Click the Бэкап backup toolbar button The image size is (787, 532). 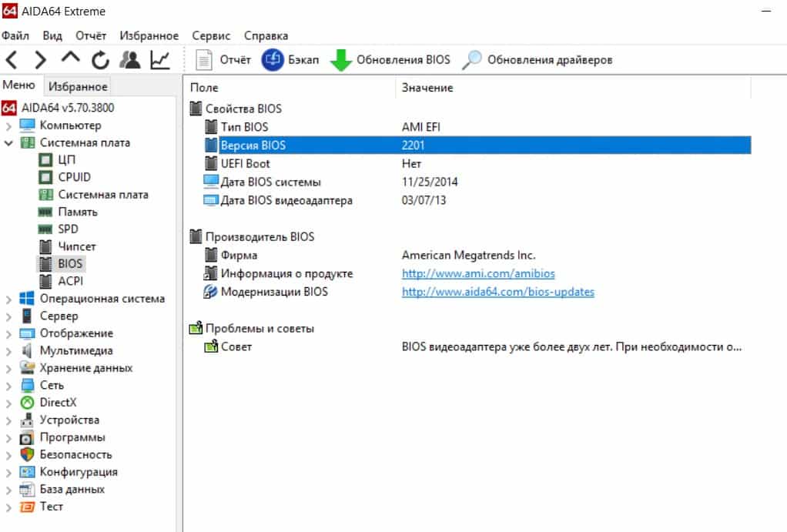point(290,60)
